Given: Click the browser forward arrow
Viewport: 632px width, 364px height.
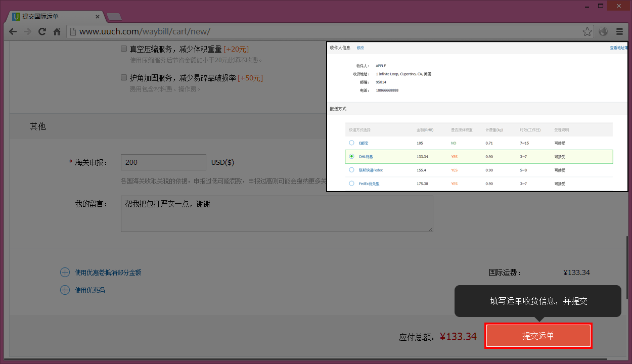Looking at the screenshot, I should click(x=28, y=31).
